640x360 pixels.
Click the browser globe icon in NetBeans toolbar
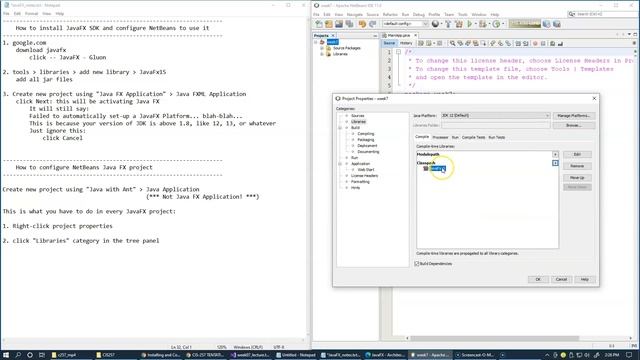[435, 24]
